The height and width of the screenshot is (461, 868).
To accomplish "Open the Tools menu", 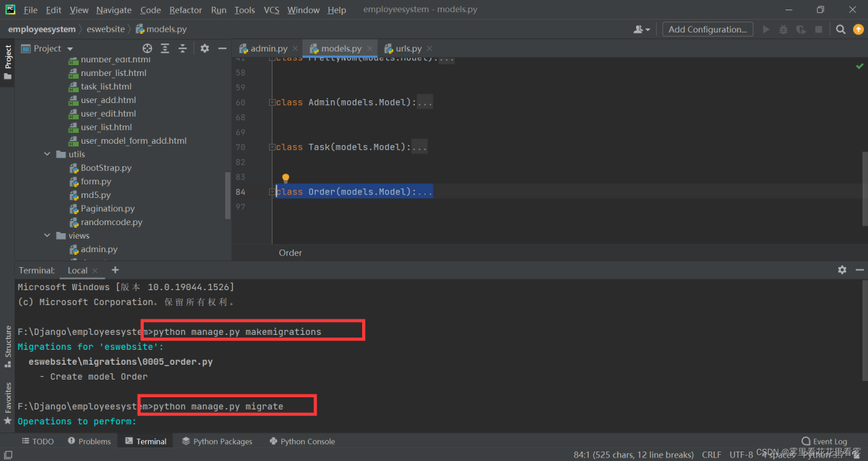I will tap(245, 10).
